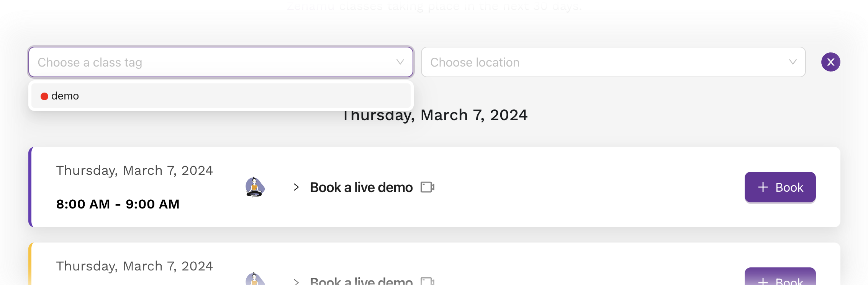Screen dimensions: 868x285
Task: Click the 8:00 AM - 9:00 AM time slot
Action: [x=118, y=204]
